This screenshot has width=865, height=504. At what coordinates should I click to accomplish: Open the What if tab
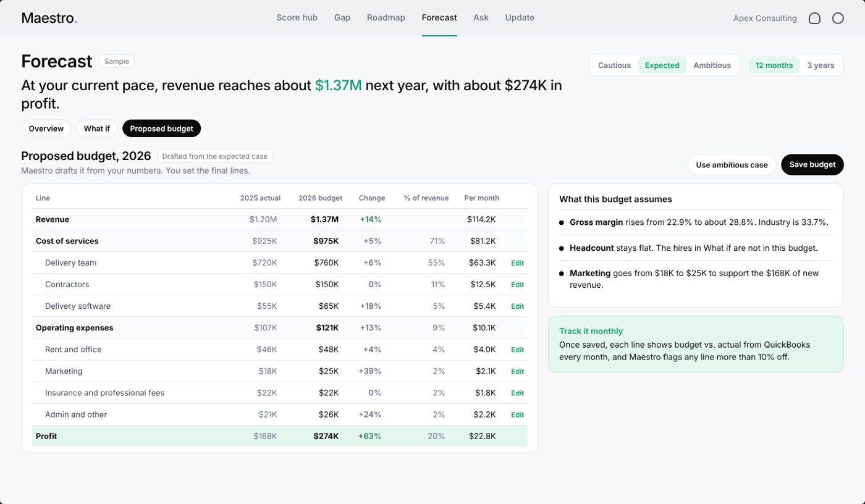pos(97,128)
